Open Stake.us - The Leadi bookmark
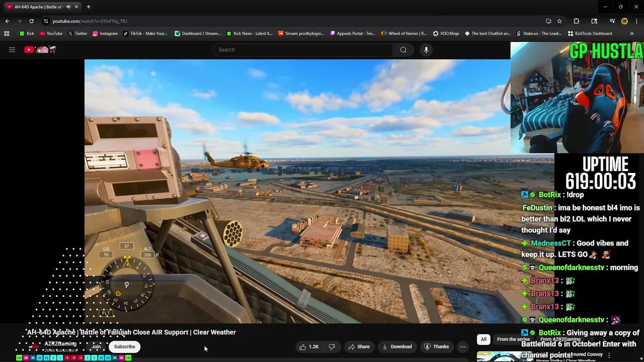This screenshot has width=644, height=362. (x=539, y=34)
